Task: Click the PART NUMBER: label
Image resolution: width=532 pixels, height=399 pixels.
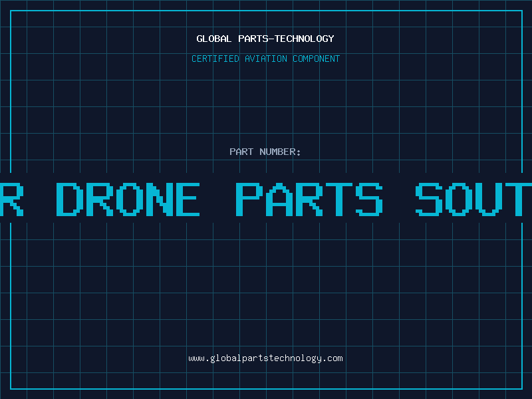Action: [x=265, y=152]
